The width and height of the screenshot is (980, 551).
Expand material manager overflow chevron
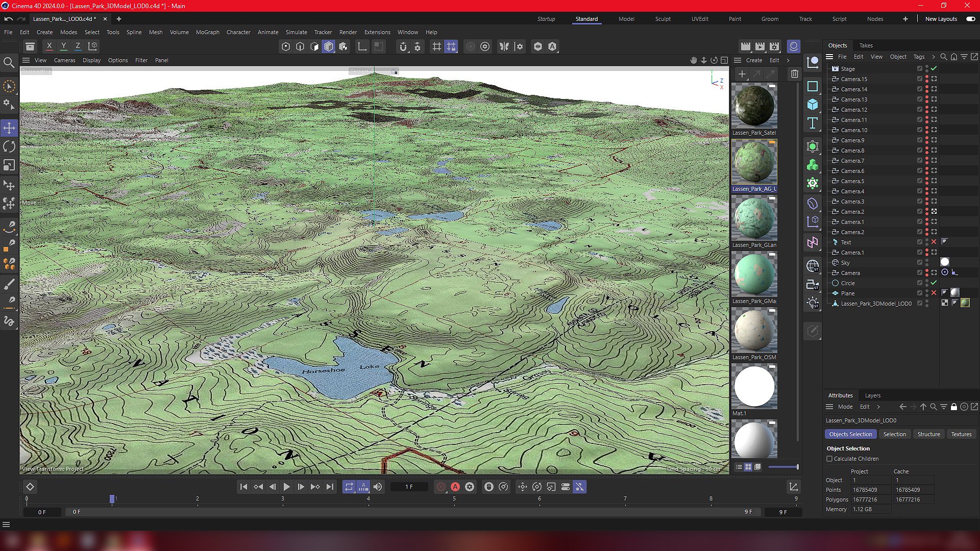788,60
